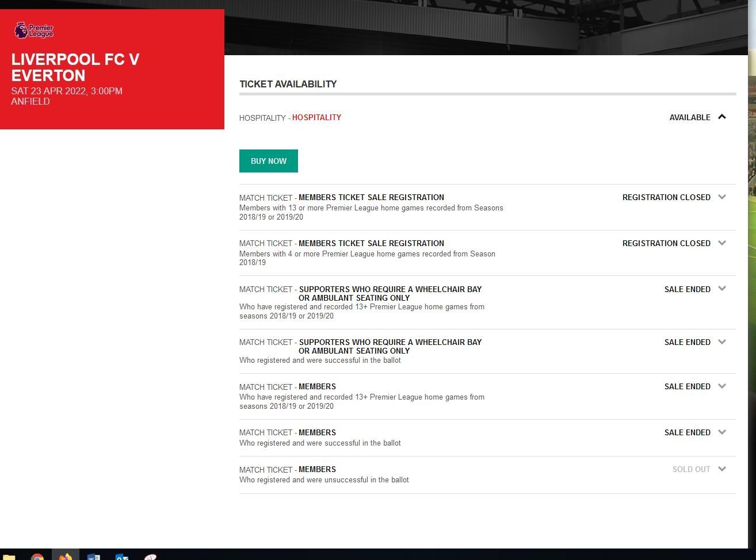756x560 pixels.
Task: Expand registration row for 13 or more games
Action: (722, 197)
